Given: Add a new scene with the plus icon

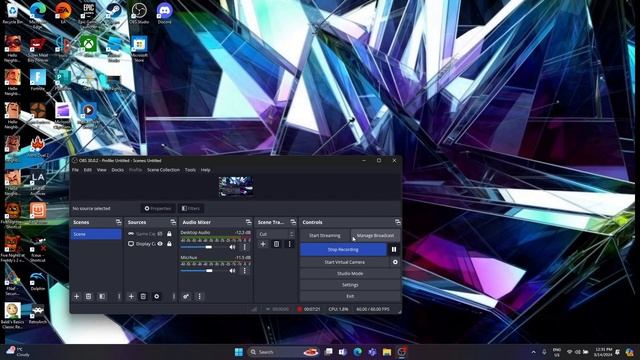Looking at the screenshot, I should [76, 296].
